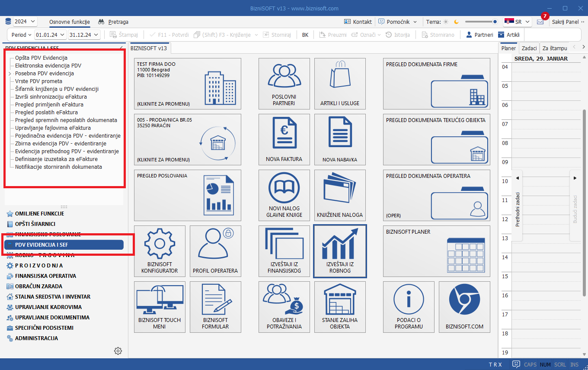Open the Poslovni Partneri tile
Screen dimensions: 588x370
(284, 83)
